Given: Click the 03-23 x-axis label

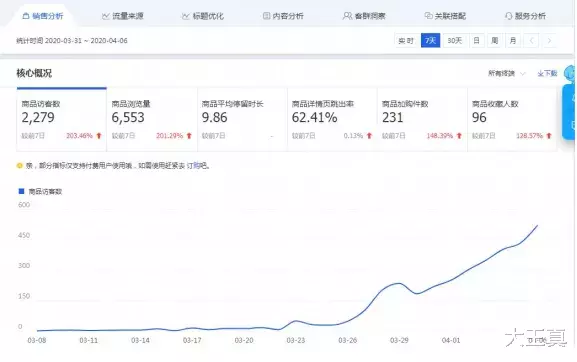Looking at the screenshot, I should point(296,340).
